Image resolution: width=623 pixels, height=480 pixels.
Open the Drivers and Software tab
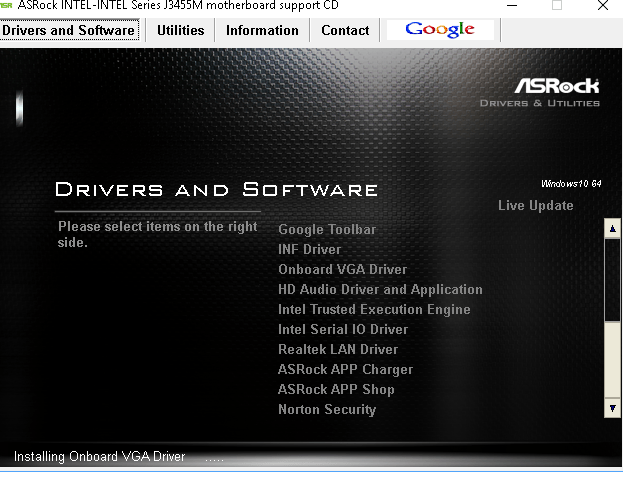[69, 30]
